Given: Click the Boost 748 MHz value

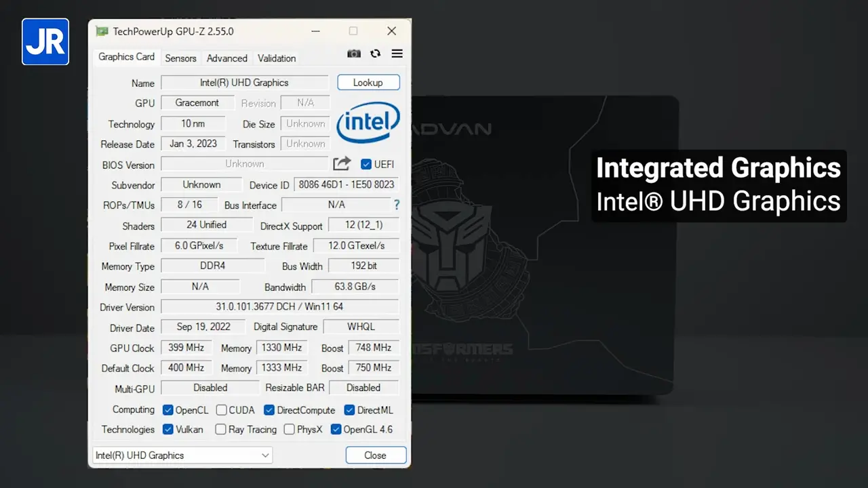Looking at the screenshot, I should click(x=374, y=347).
